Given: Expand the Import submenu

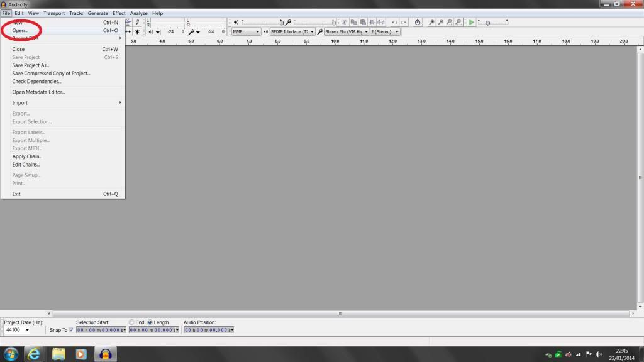Looking at the screenshot, I should pyautogui.click(x=62, y=102).
